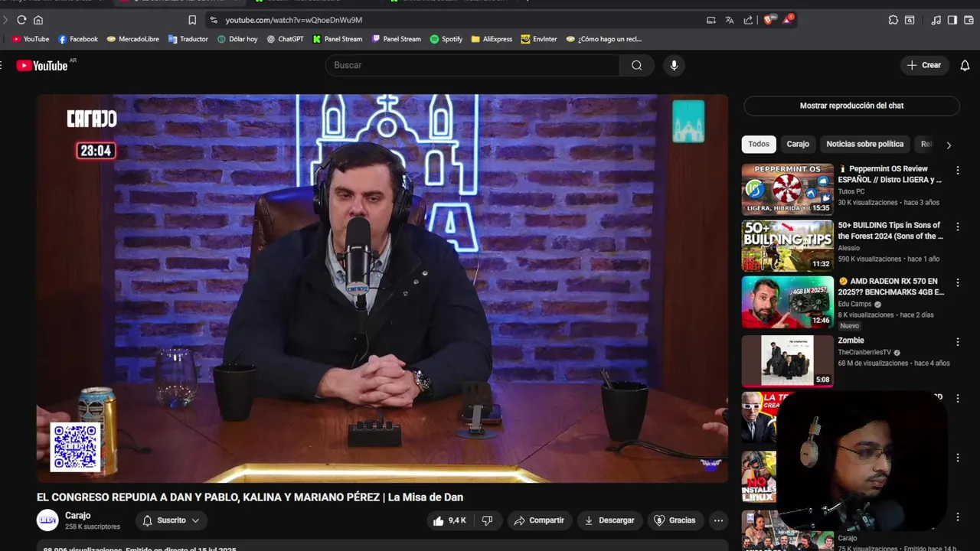Click the search magnifier button
This screenshot has width=980, height=551.
click(636, 65)
